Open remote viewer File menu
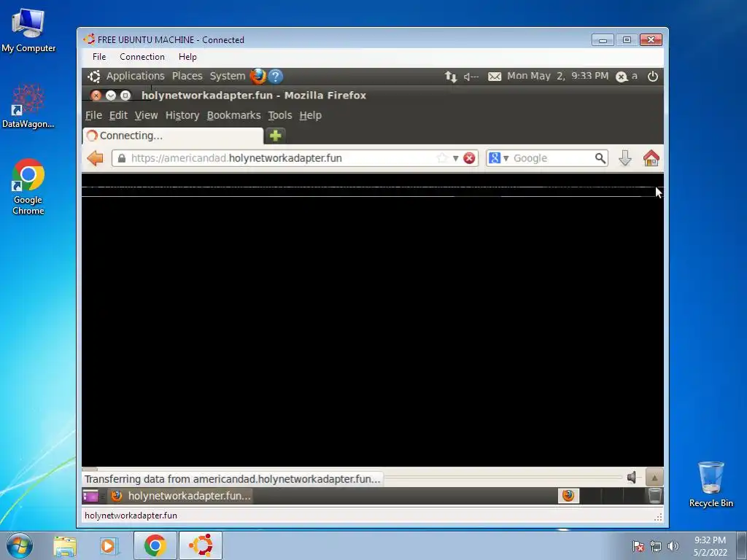The height and width of the screenshot is (560, 747). (99, 57)
